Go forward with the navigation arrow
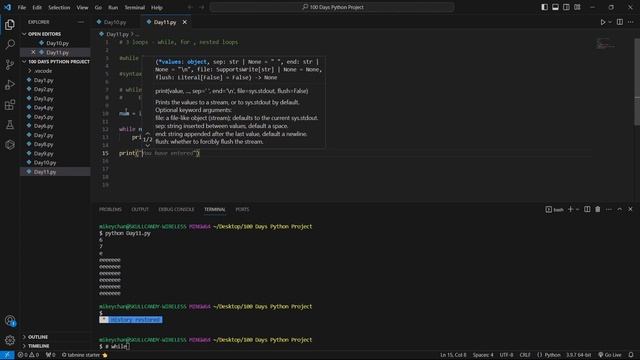The width and height of the screenshot is (640, 360). [202, 7]
